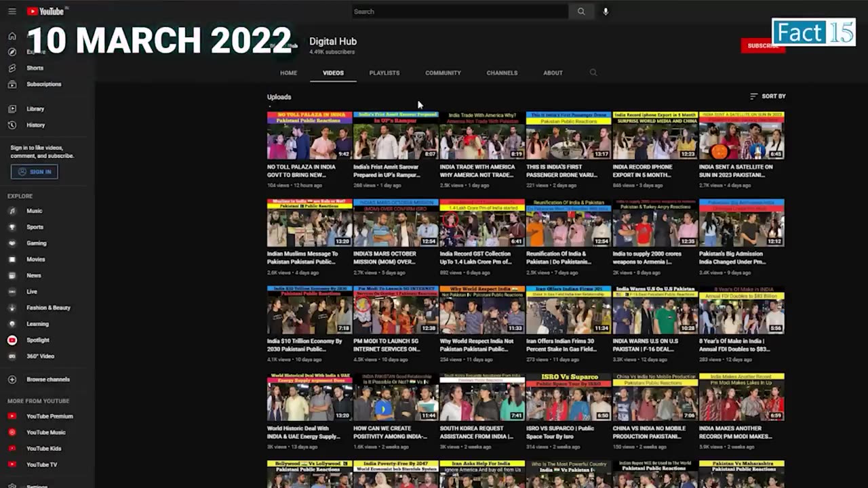Click channel search magnifier icon
Screen dimensions: 868x488
[593, 73]
